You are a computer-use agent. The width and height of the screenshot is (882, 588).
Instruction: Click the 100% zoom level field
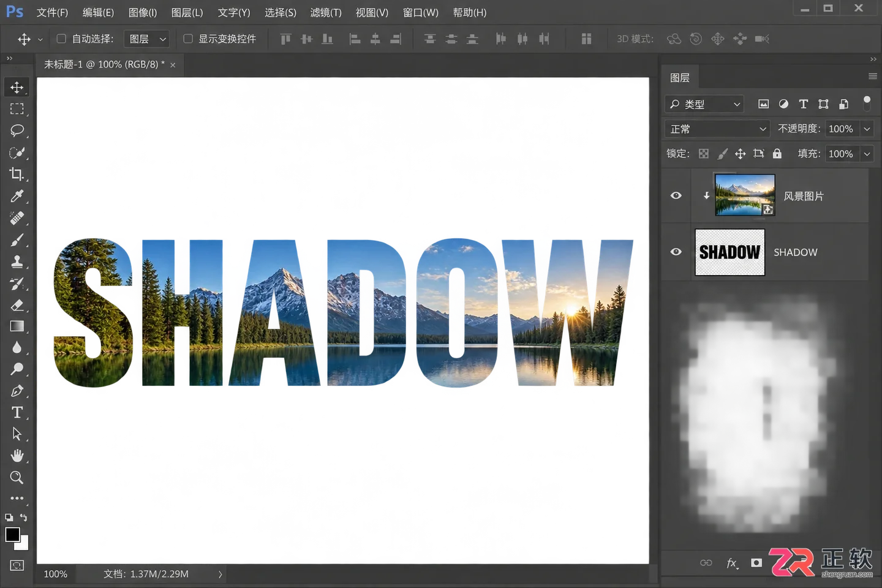click(x=56, y=575)
